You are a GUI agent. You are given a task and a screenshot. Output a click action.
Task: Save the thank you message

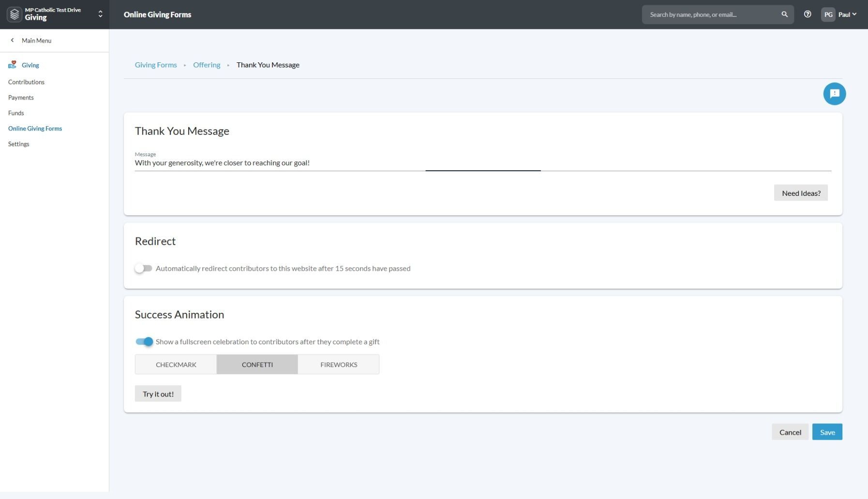click(827, 432)
